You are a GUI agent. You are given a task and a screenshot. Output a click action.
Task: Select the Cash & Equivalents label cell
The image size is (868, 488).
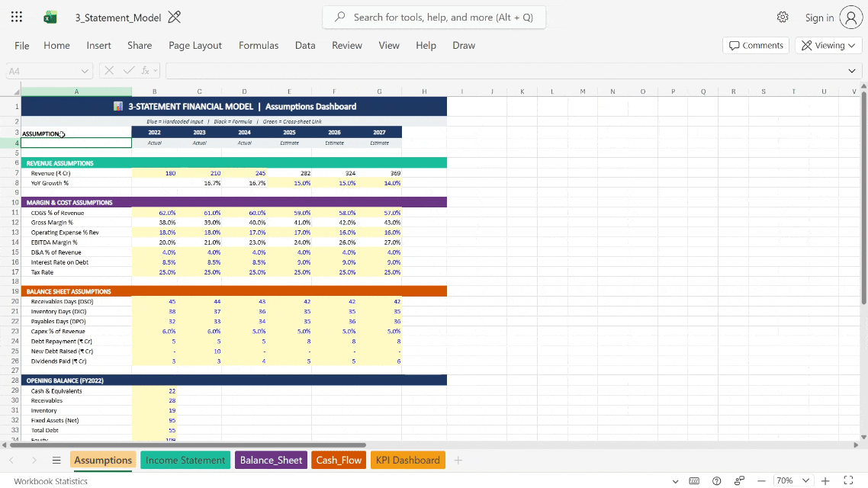click(x=76, y=391)
